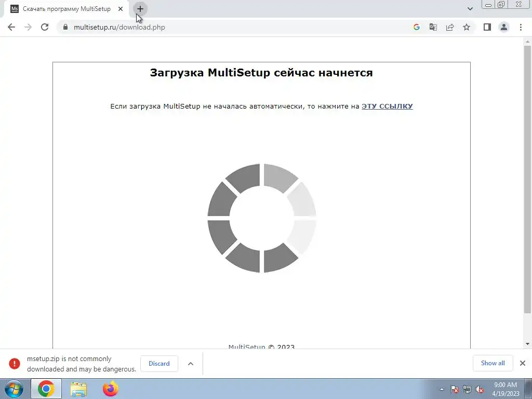Reload the multisetup.ru page
The image size is (532, 399).
[45, 27]
